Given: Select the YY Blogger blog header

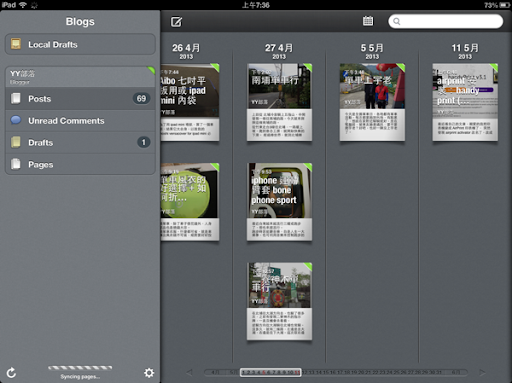Looking at the screenshot, I should click(x=80, y=77).
